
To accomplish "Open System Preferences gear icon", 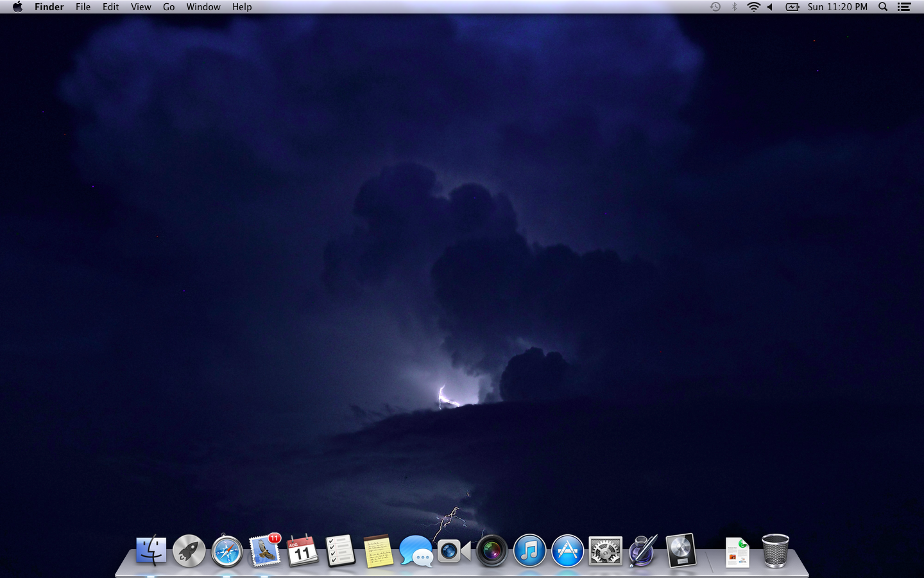I will [x=606, y=551].
